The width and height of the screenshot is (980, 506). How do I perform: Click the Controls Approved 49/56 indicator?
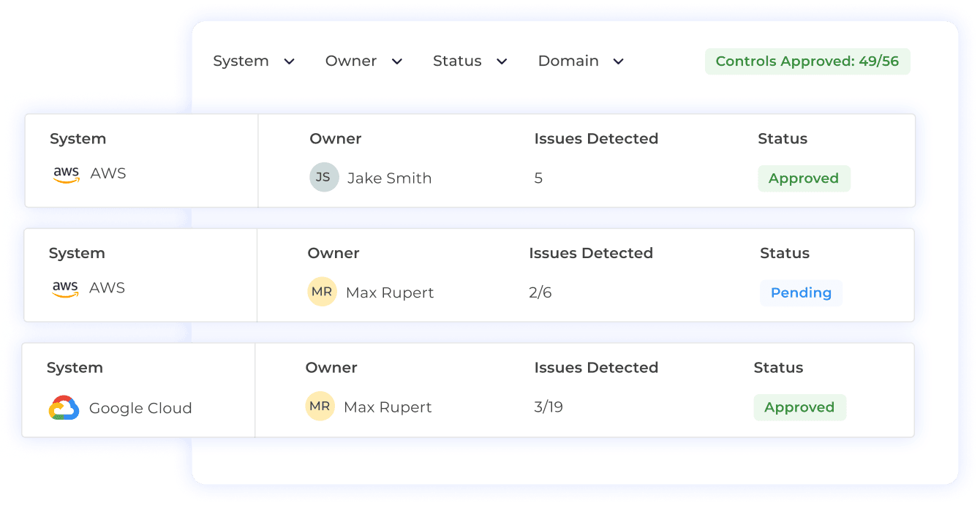[807, 61]
